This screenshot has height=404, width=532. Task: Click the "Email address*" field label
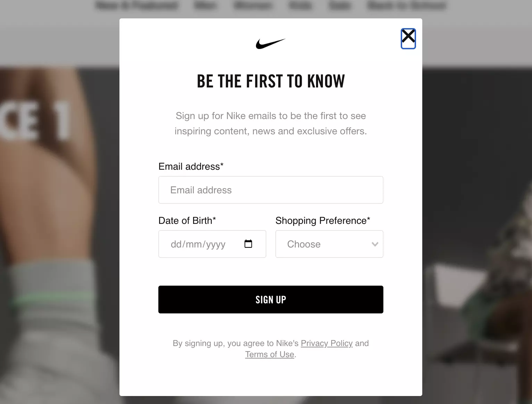[191, 167]
